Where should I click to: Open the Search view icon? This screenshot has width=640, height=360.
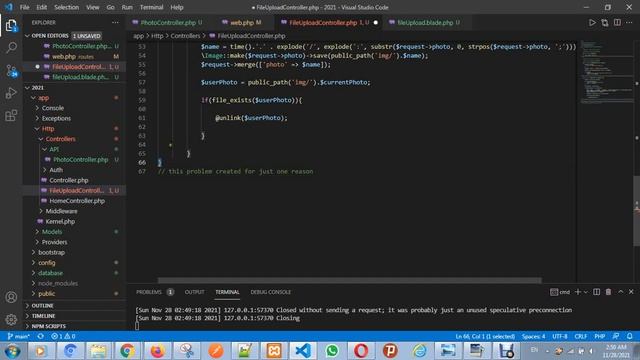tap(11, 48)
